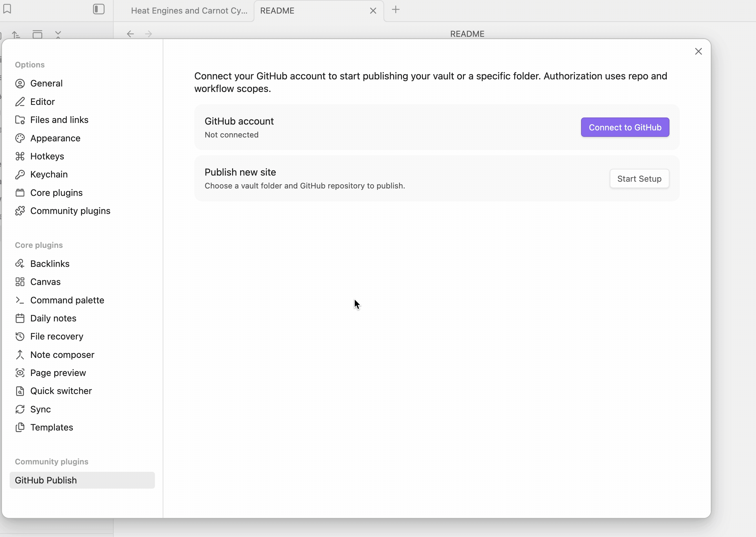This screenshot has width=756, height=537.
Task: Navigate forward with the right arrow
Action: [x=148, y=34]
